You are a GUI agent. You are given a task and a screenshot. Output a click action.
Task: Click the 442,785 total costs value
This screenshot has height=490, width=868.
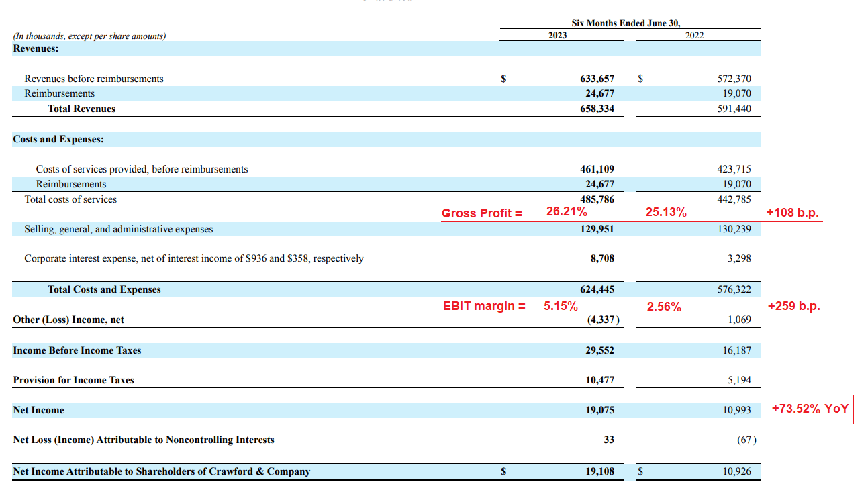[x=734, y=199]
